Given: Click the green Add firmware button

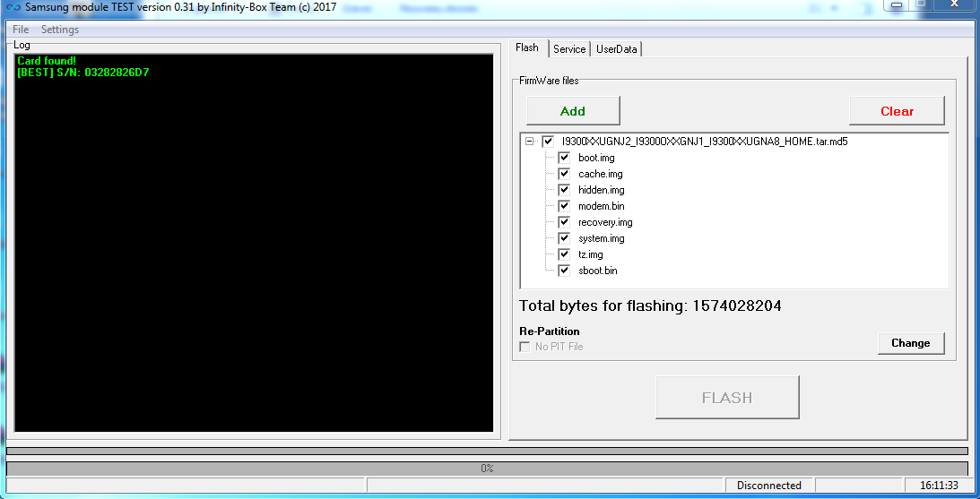Looking at the screenshot, I should (x=573, y=111).
